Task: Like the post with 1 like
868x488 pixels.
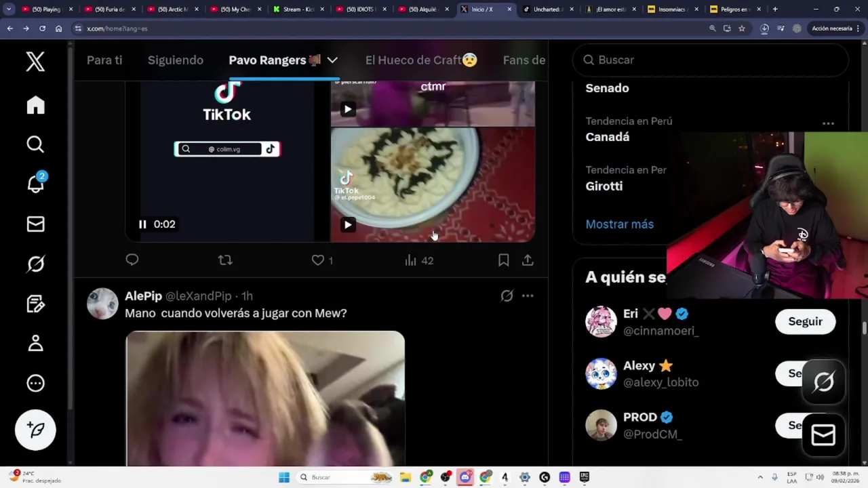Action: point(322,260)
